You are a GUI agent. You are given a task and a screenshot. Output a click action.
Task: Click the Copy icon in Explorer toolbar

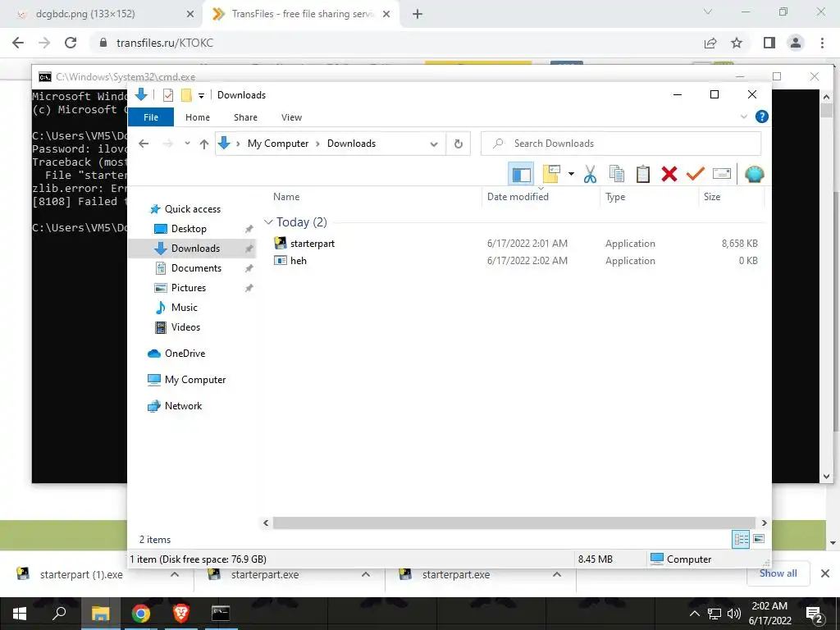pos(617,174)
